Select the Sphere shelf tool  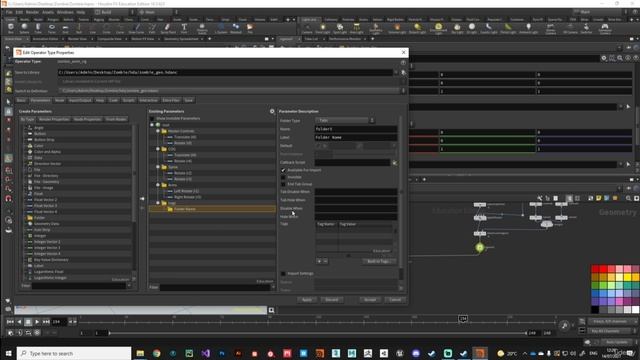(x=24, y=28)
